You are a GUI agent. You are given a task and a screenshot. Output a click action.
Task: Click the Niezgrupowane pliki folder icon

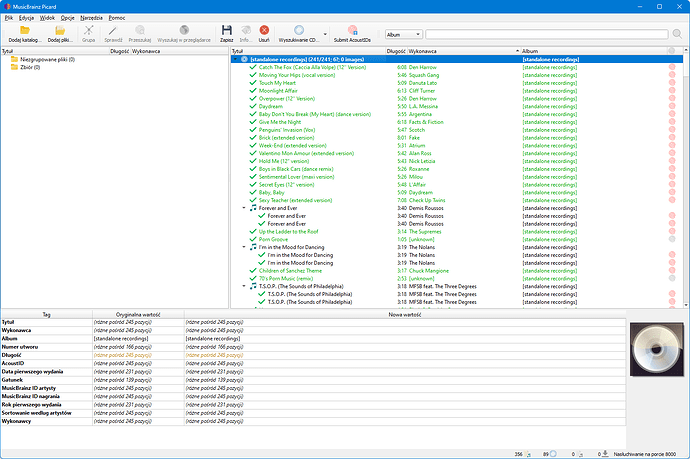[x=15, y=59]
